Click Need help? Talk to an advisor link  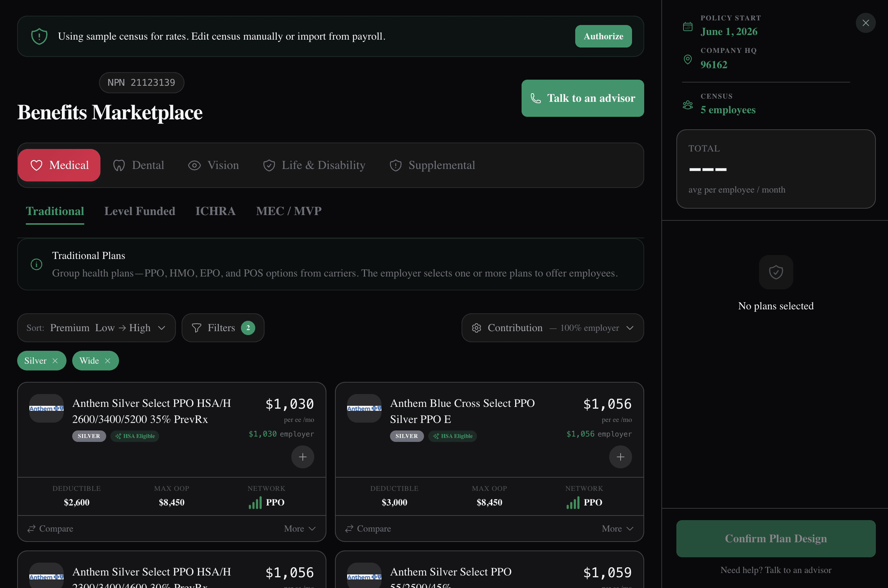point(776,570)
